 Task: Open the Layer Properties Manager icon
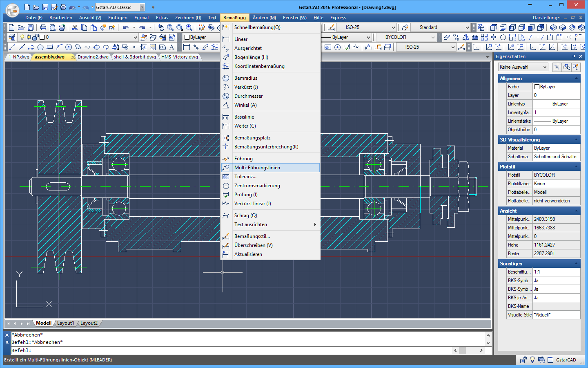click(x=12, y=37)
